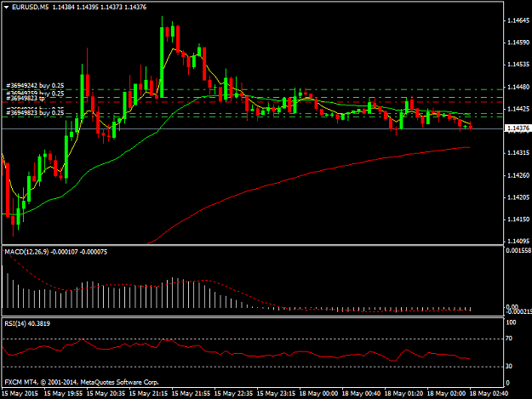Select the RSI(14) 40.3819 indicator label
This screenshot has width=532, height=399.
[x=27, y=324]
